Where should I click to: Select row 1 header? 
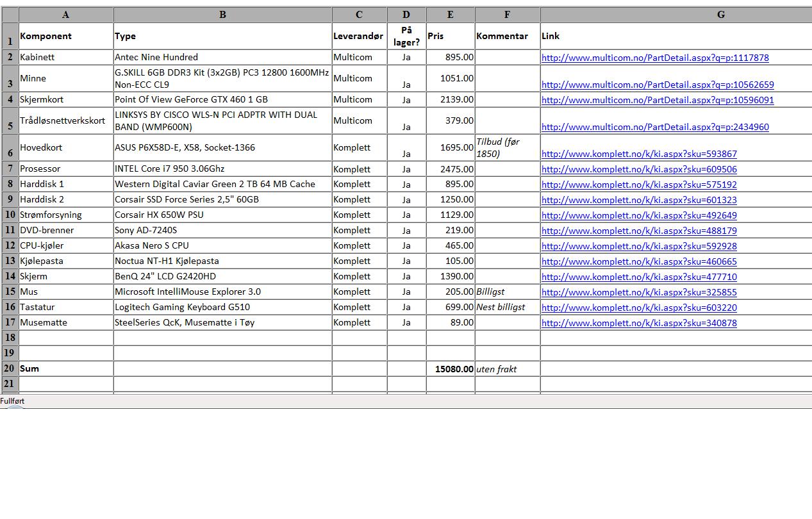(x=10, y=36)
